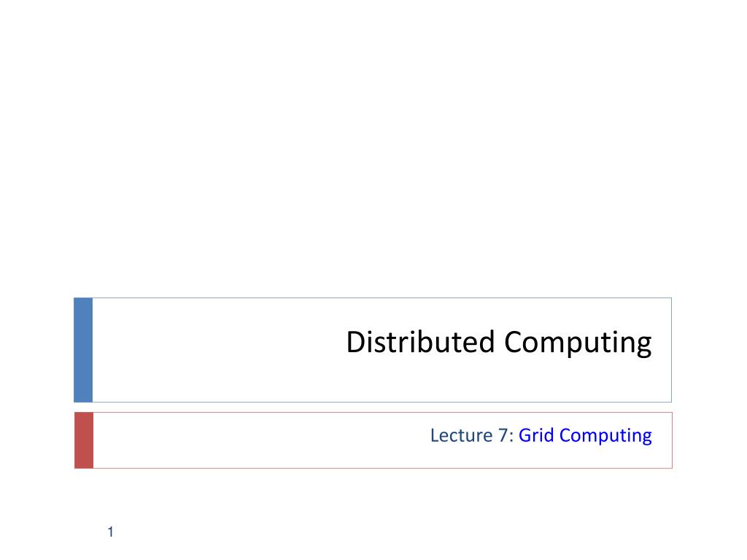Click the word 'Lecture' in the subtitle

coord(462,435)
